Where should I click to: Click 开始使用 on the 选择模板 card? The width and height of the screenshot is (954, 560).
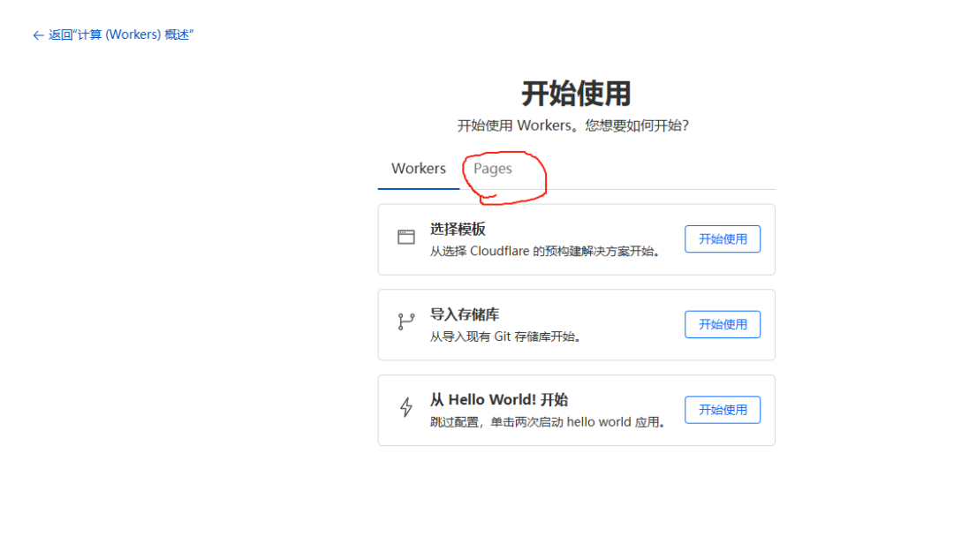click(723, 238)
